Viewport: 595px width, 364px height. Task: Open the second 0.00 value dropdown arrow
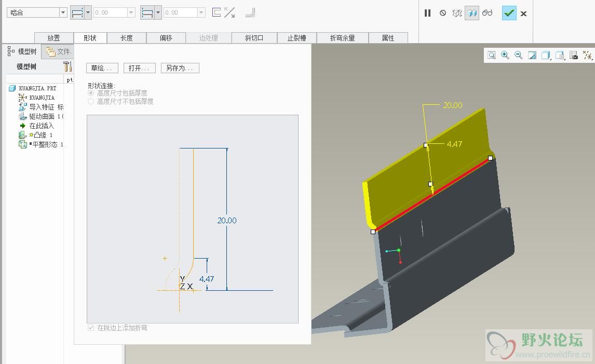coord(201,12)
